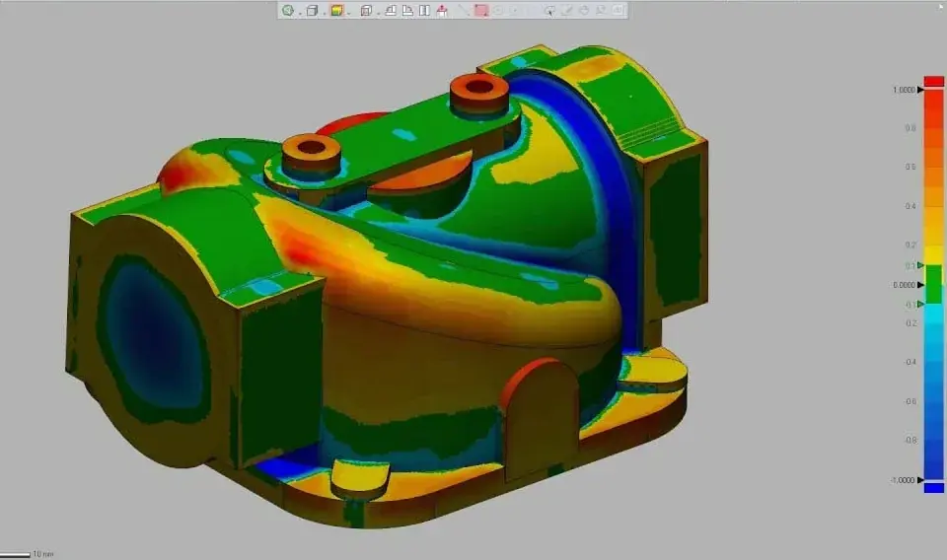Click the red out-of-range swatch atop legend

[x=934, y=81]
